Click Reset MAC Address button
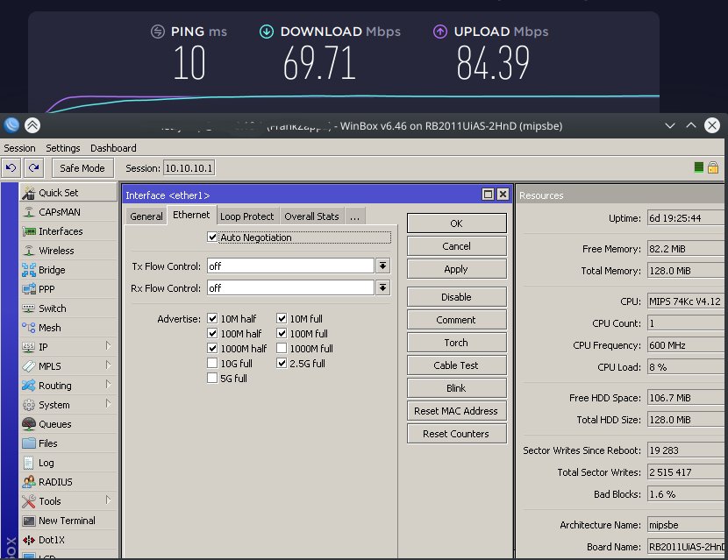 [456, 411]
